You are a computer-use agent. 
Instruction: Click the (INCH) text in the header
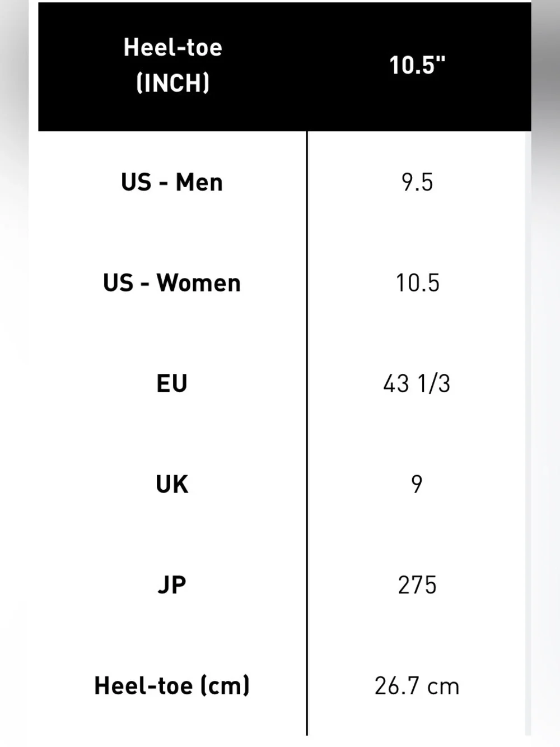pyautogui.click(x=173, y=83)
